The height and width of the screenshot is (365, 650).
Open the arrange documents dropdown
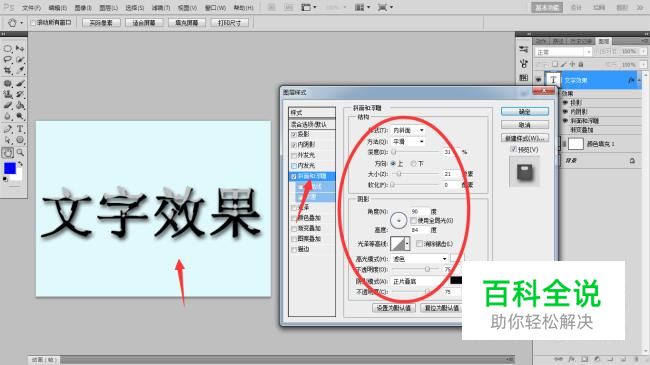point(361,7)
